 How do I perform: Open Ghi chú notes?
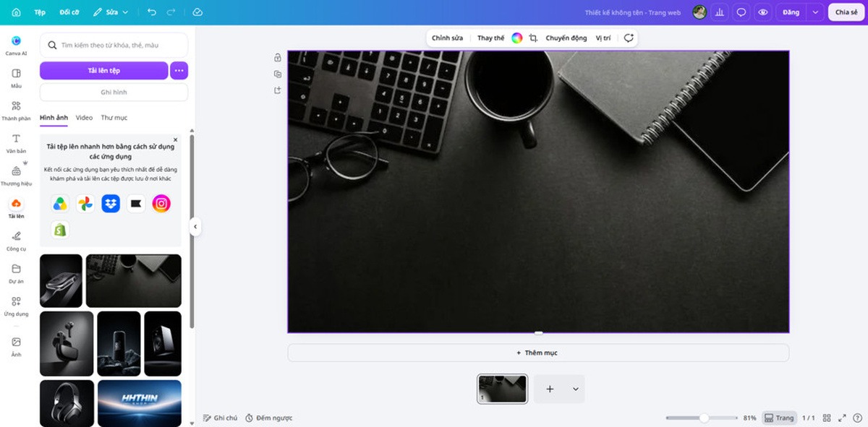[221, 418]
